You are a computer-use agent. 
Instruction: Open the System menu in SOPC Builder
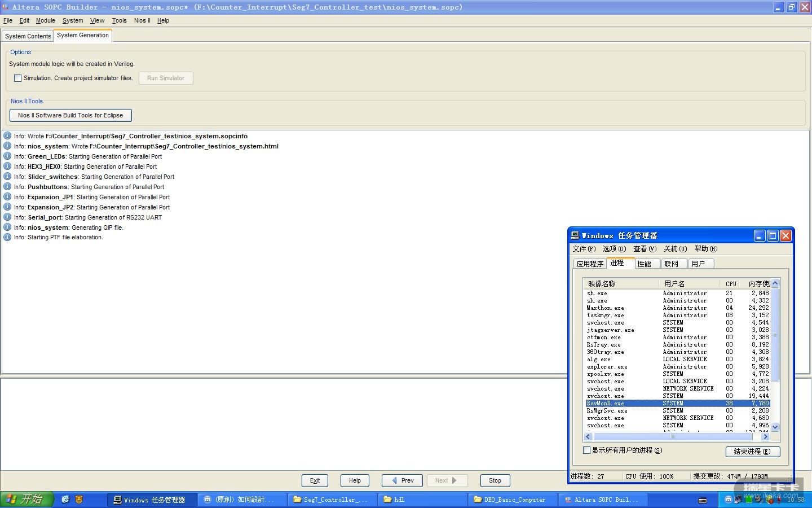(72, 20)
